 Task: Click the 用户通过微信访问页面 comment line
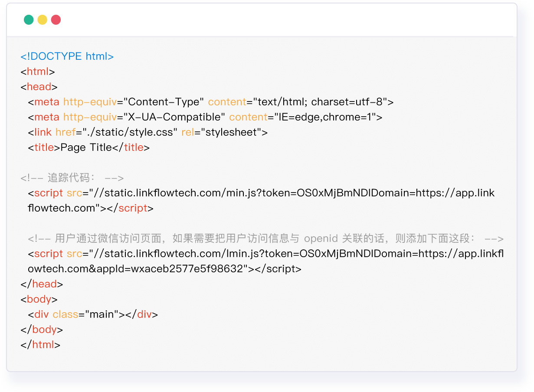click(x=265, y=238)
